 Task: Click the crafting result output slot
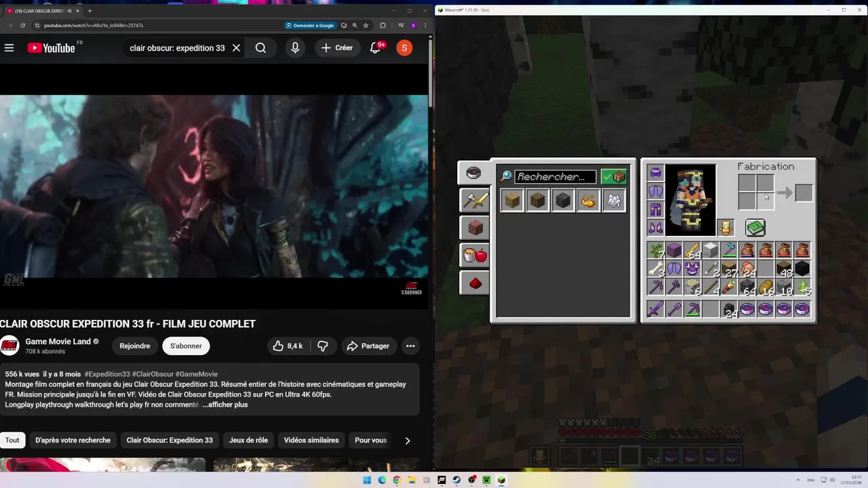(804, 193)
